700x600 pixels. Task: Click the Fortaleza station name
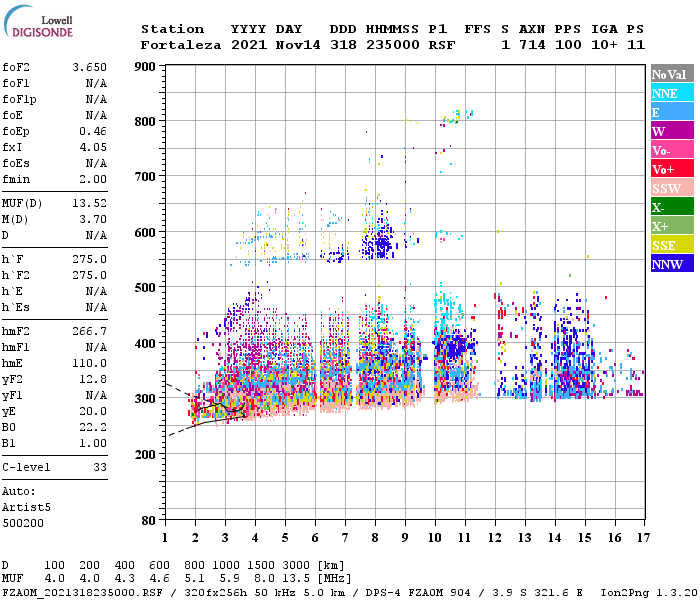181,45
